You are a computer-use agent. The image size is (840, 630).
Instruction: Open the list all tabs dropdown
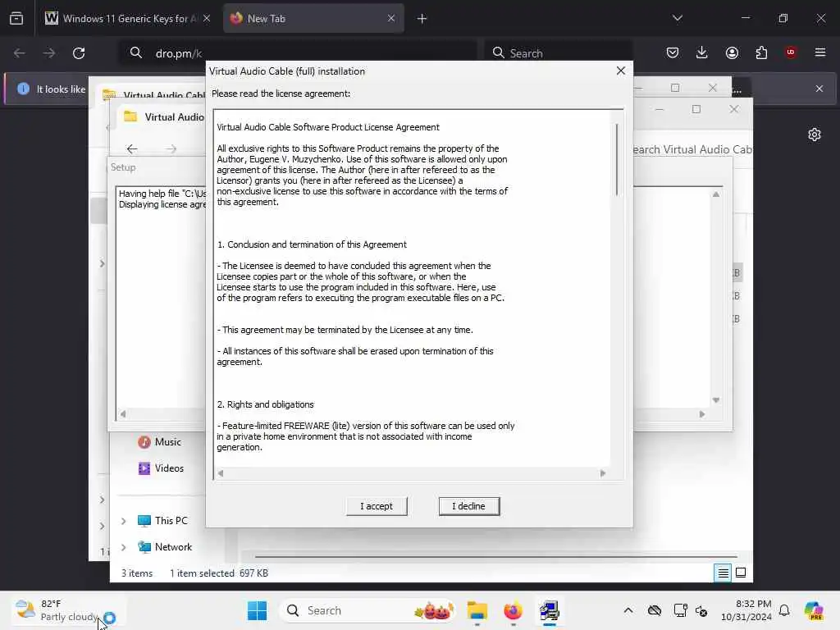click(678, 18)
